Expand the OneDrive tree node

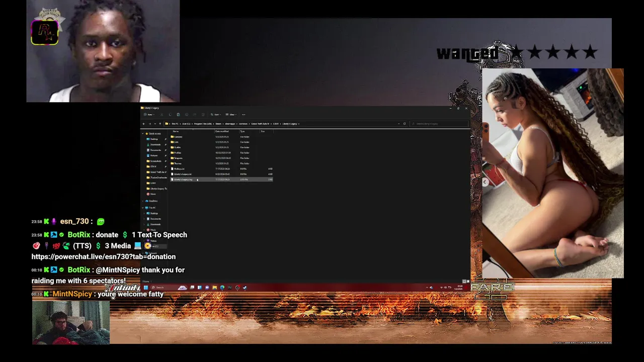143,201
